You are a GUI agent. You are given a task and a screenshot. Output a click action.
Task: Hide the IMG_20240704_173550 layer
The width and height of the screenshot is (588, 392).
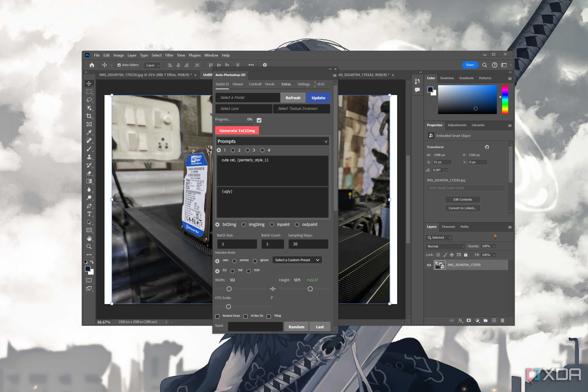tap(429, 265)
